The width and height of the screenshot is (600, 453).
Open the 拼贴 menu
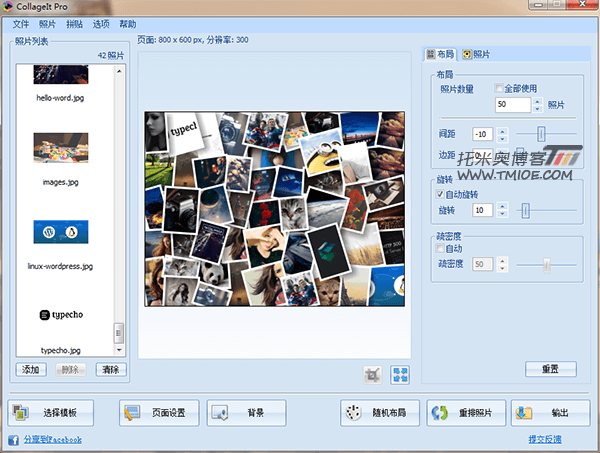point(74,24)
